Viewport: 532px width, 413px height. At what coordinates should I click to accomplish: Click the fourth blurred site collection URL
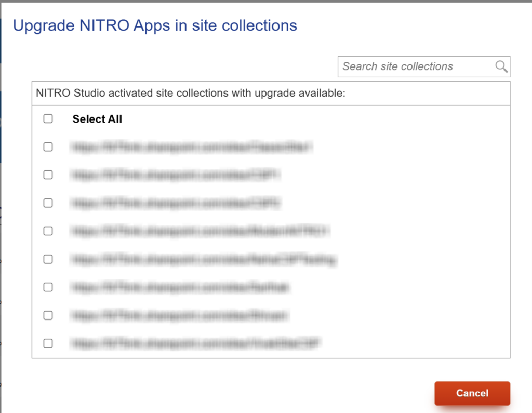click(x=200, y=231)
